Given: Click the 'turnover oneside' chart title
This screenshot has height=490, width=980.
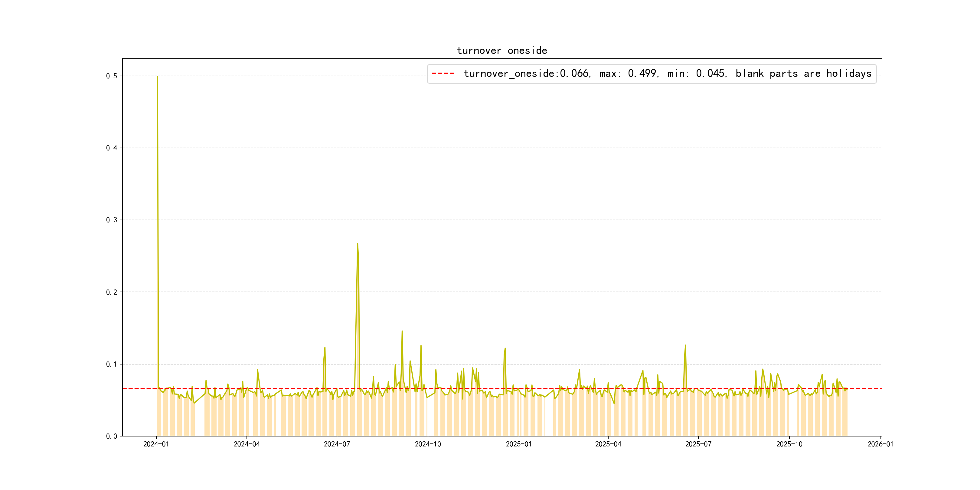Looking at the screenshot, I should pos(501,51).
